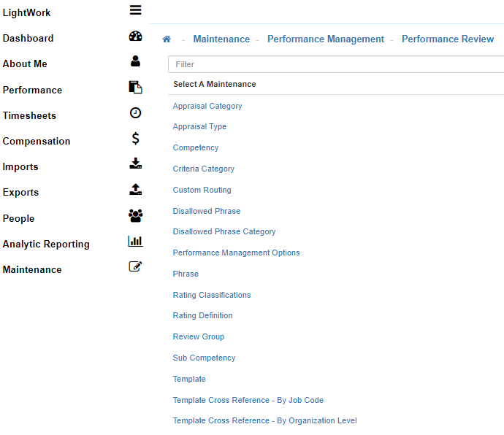Screen dimensions: 504x435
Task: Toggle the hamburger menu icon
Action: (x=135, y=10)
